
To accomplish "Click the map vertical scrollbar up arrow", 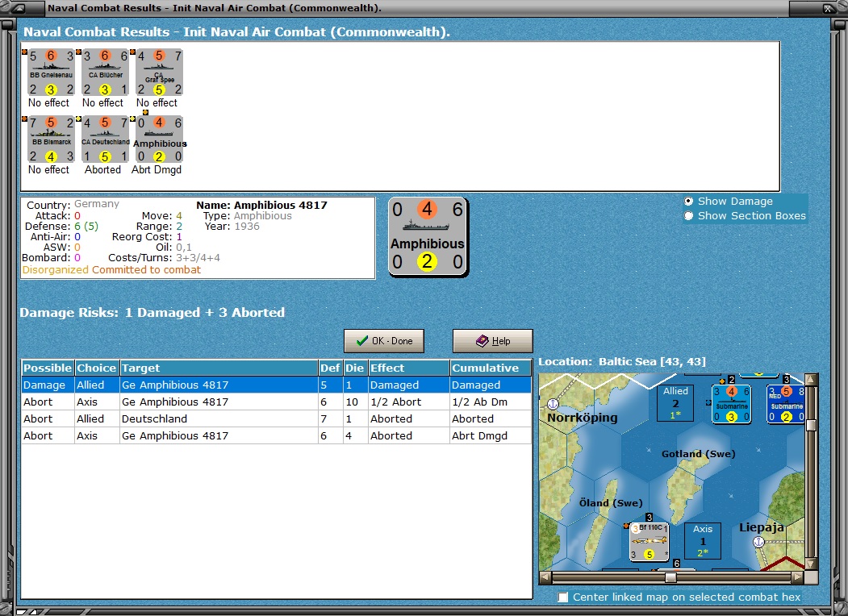I will (811, 379).
